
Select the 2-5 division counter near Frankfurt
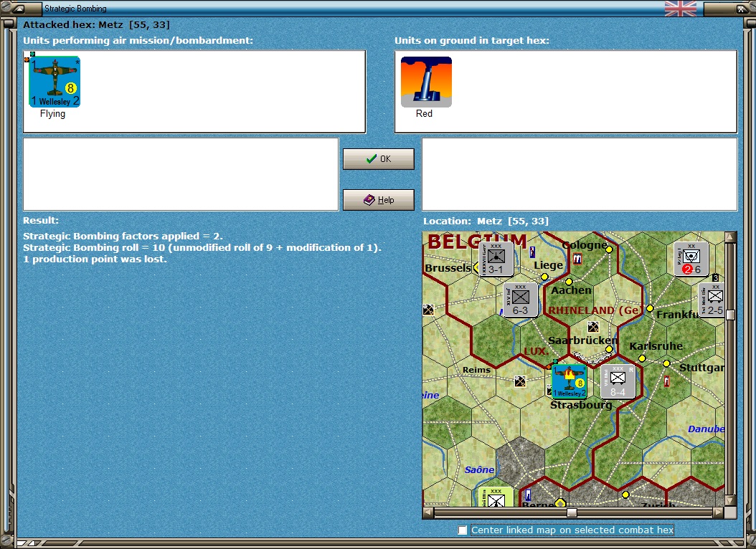coord(713,300)
